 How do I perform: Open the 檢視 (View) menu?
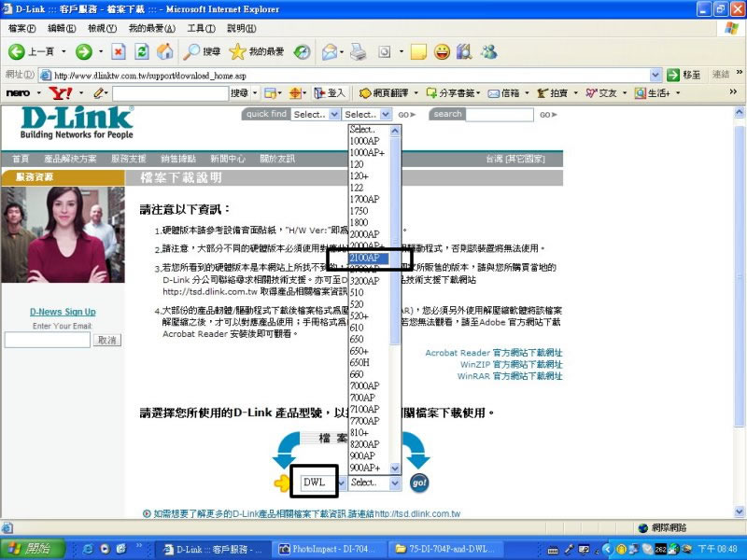tap(103, 29)
